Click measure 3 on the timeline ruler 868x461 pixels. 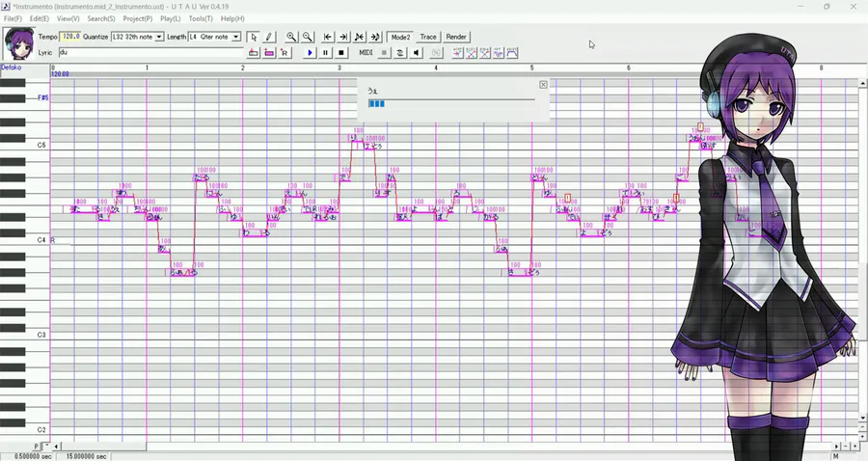click(339, 68)
